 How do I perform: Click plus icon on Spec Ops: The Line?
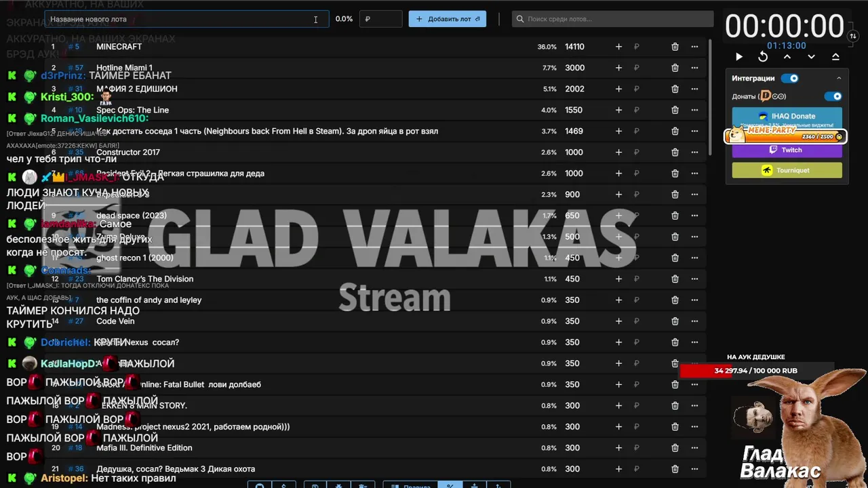[x=618, y=110]
